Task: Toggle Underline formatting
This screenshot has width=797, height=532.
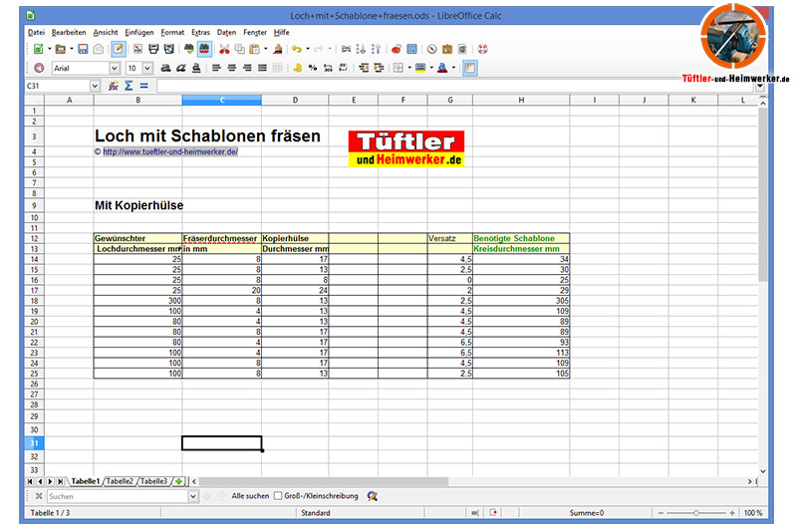Action: coord(195,68)
